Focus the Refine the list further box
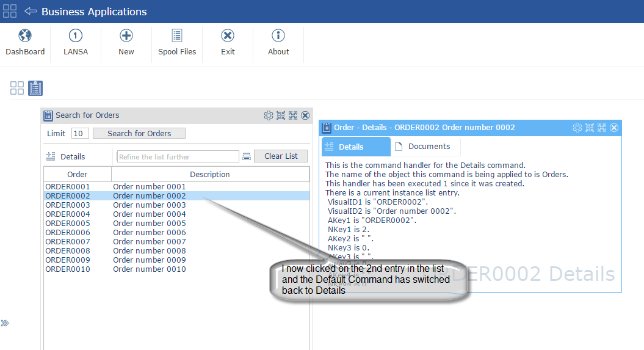 click(x=178, y=156)
